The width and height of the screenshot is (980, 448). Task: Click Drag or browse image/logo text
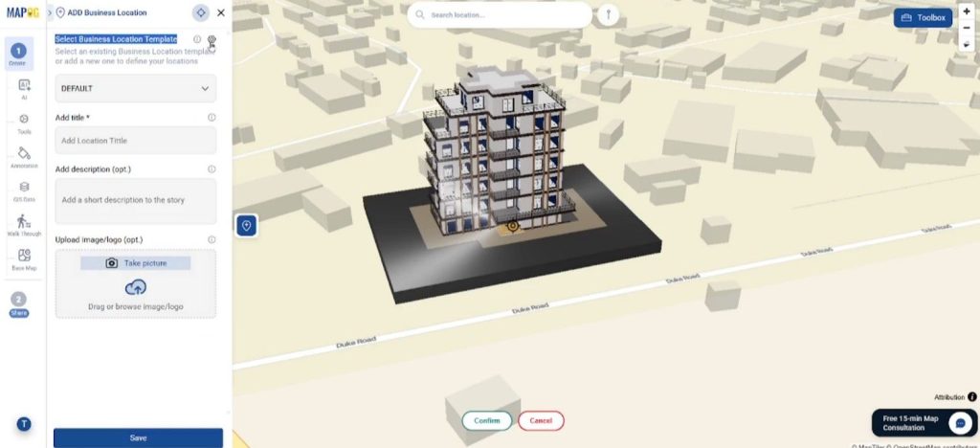[x=136, y=306]
